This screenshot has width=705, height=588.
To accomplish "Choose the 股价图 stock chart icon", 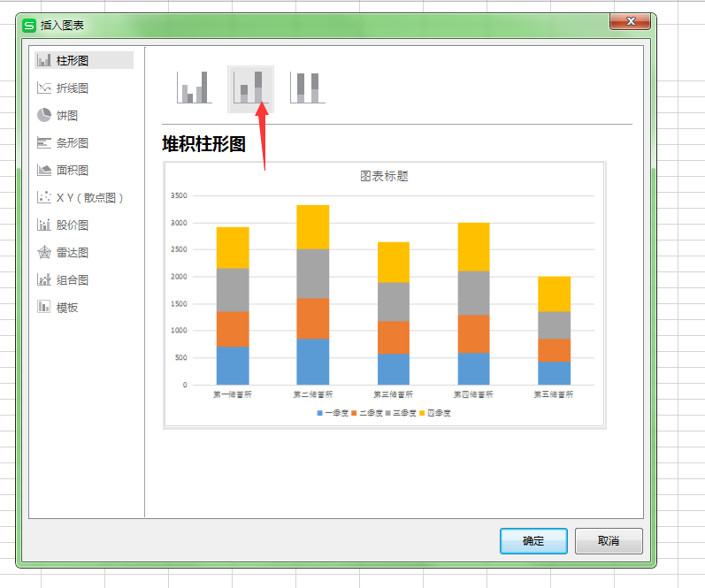I will [44, 225].
